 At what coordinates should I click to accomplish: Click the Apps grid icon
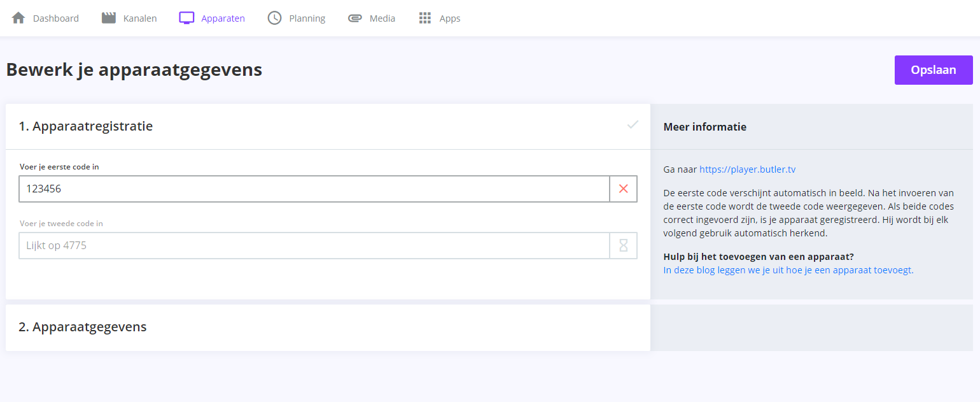click(x=425, y=18)
